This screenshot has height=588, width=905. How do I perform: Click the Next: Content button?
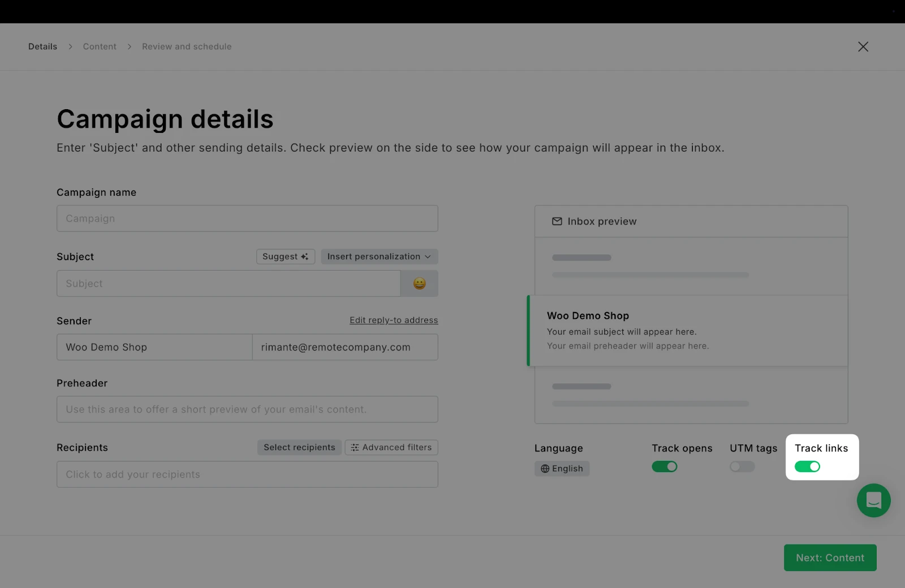coord(830,557)
